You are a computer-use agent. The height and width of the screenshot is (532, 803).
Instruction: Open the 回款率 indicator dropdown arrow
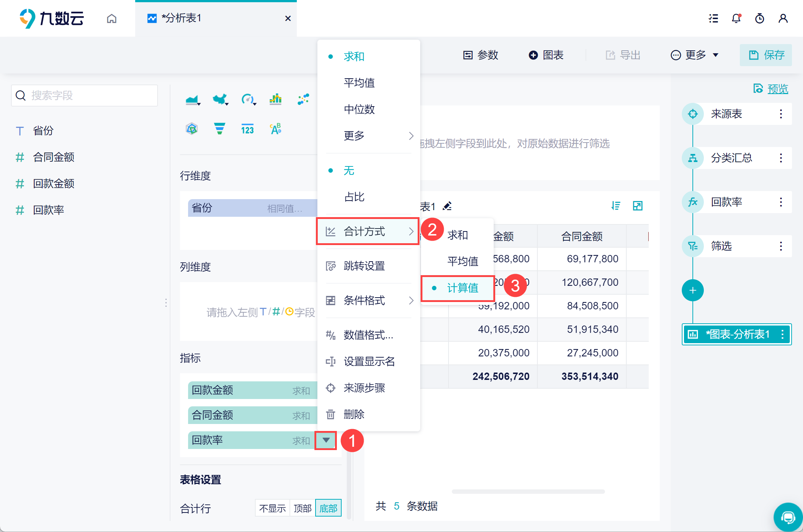pyautogui.click(x=326, y=440)
